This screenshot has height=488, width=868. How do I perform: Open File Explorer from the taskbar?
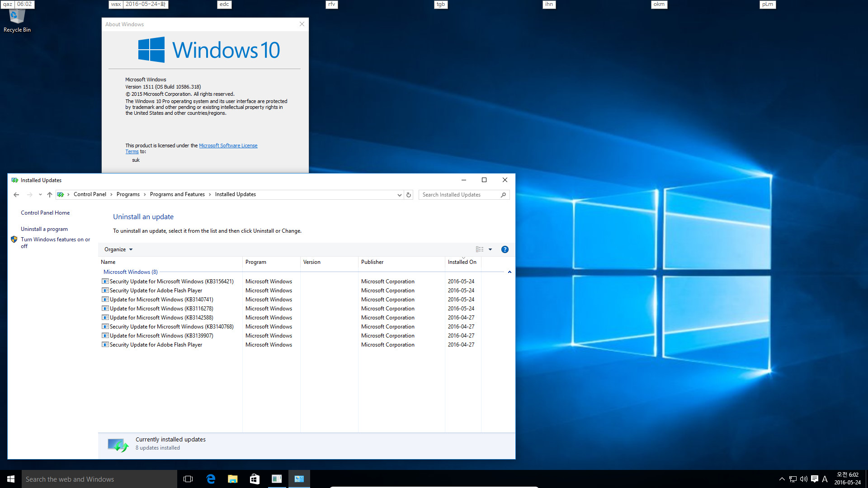pyautogui.click(x=232, y=479)
